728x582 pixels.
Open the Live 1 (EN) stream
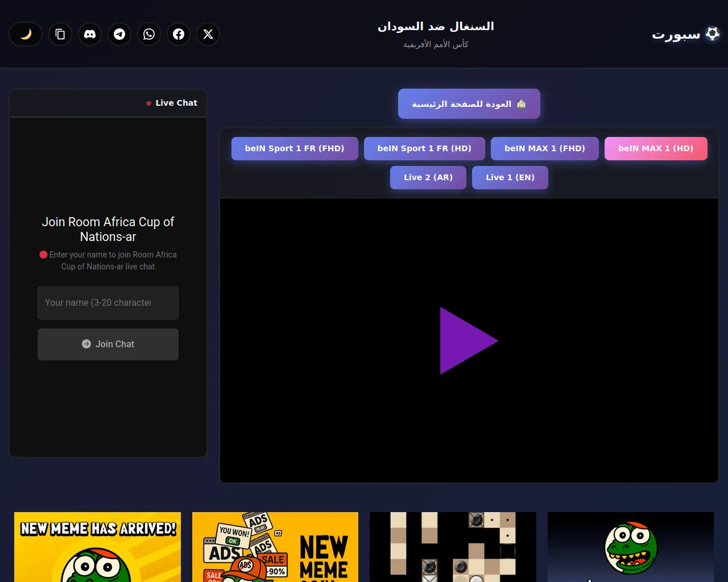[510, 177]
